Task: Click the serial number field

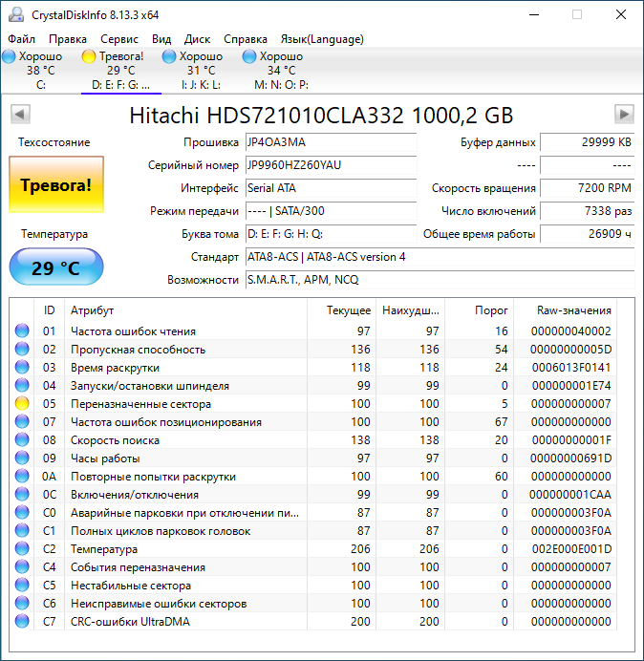Action: [x=330, y=165]
